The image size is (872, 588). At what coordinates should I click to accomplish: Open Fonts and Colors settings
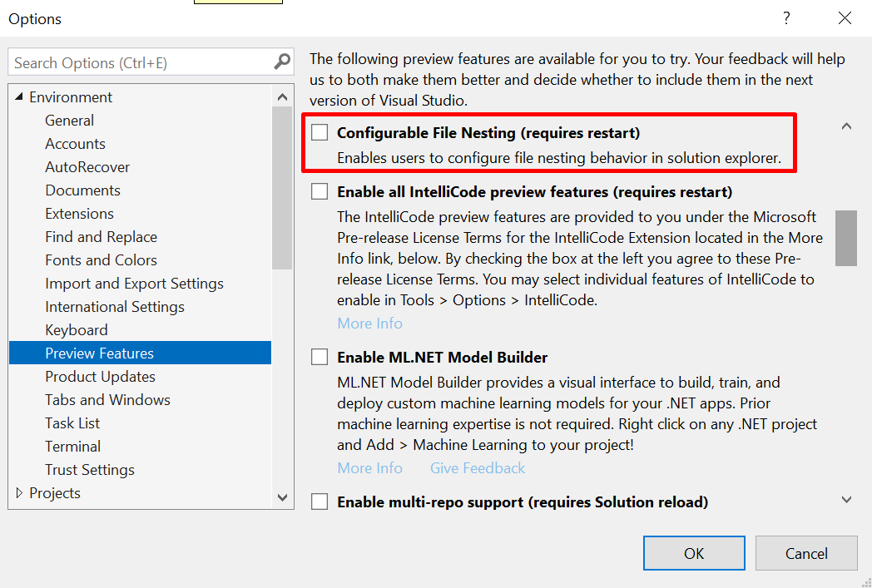click(101, 259)
